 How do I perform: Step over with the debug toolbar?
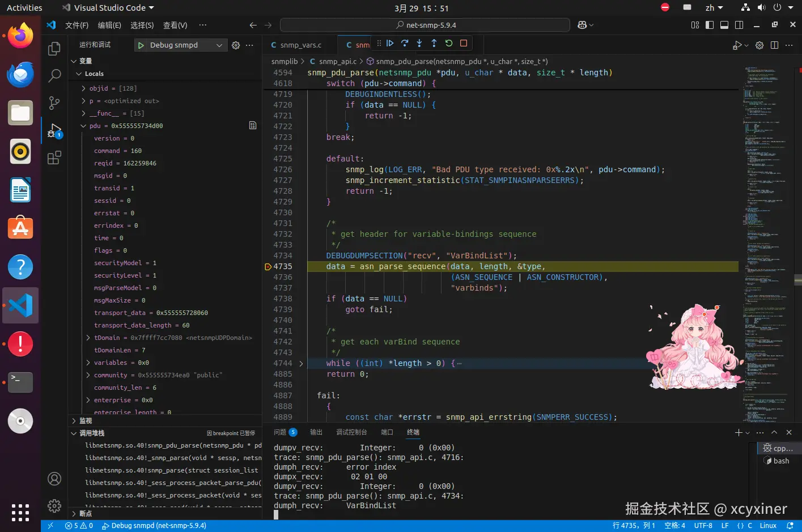coord(405,43)
